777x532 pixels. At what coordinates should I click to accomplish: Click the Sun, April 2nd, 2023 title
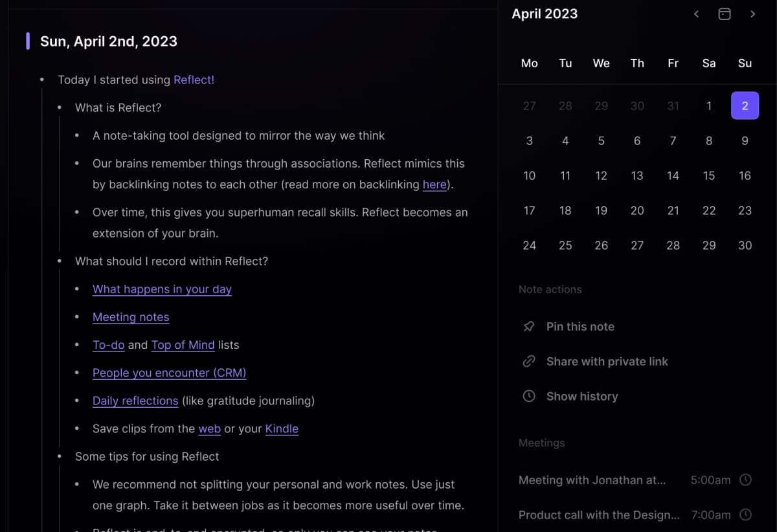tap(109, 41)
